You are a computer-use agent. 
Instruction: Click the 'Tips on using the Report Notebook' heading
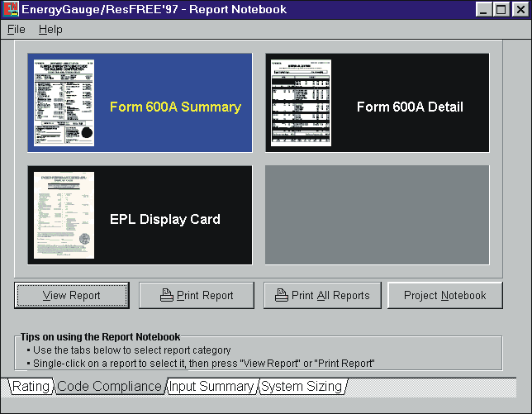click(x=100, y=336)
